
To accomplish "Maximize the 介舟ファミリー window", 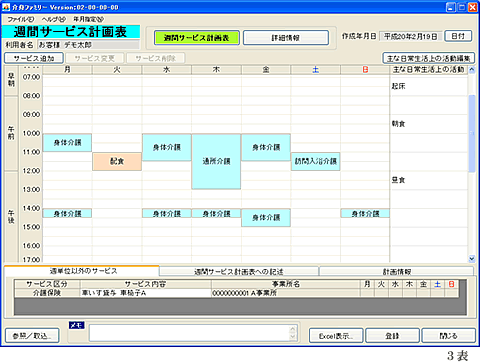I will [x=462, y=7].
